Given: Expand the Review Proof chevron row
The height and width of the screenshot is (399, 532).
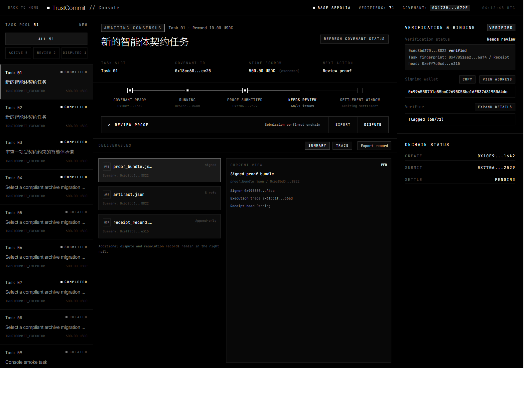Looking at the screenshot, I should tap(215, 125).
